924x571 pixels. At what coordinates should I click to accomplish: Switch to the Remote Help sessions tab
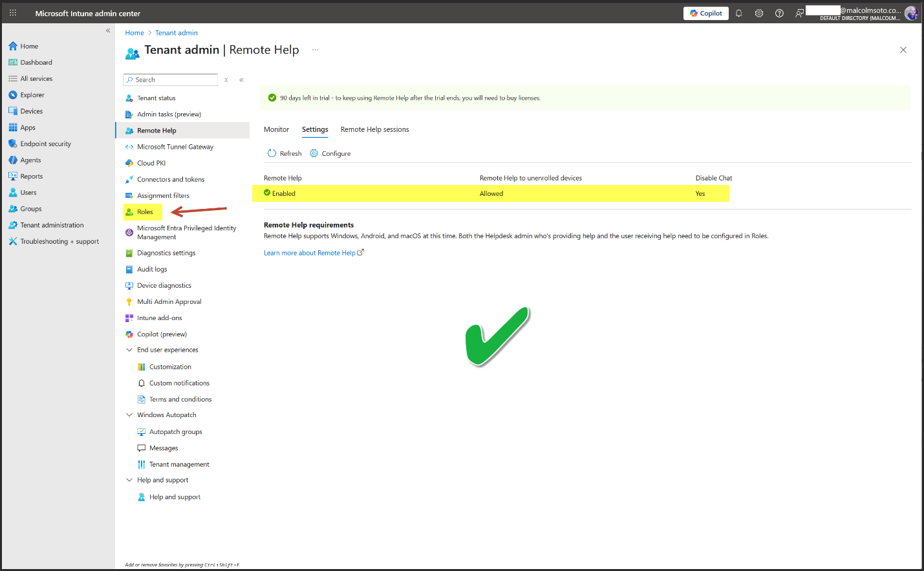[x=374, y=129]
